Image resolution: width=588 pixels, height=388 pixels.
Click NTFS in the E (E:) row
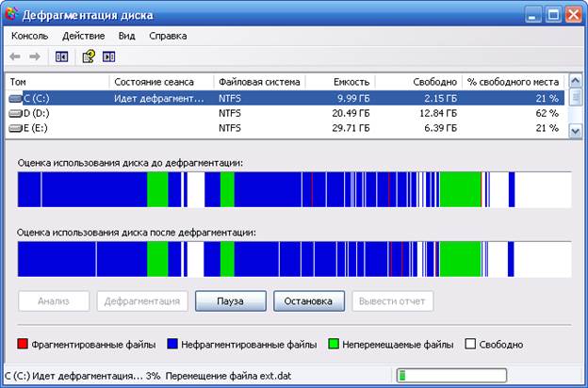(230, 128)
